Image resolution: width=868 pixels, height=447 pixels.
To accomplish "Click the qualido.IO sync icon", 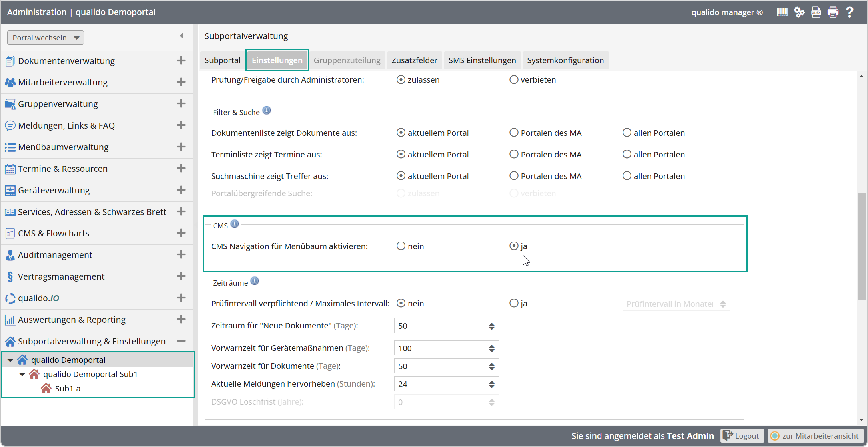I will tap(10, 298).
